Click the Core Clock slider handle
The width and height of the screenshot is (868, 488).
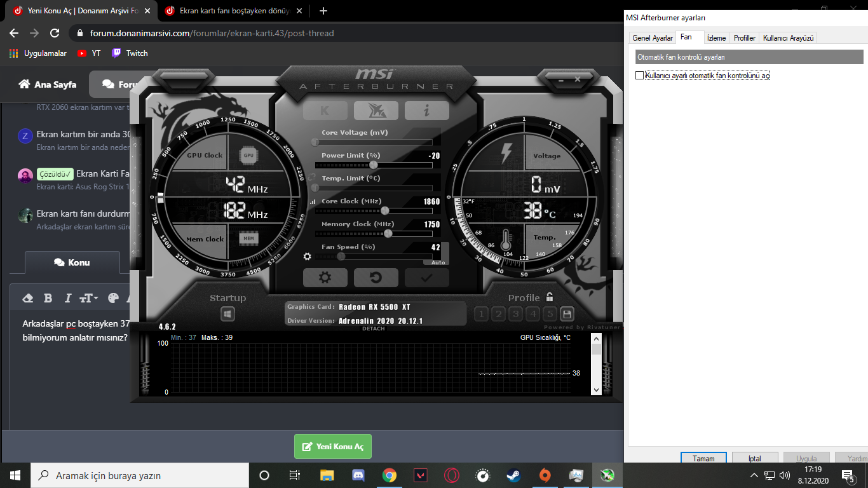point(385,211)
